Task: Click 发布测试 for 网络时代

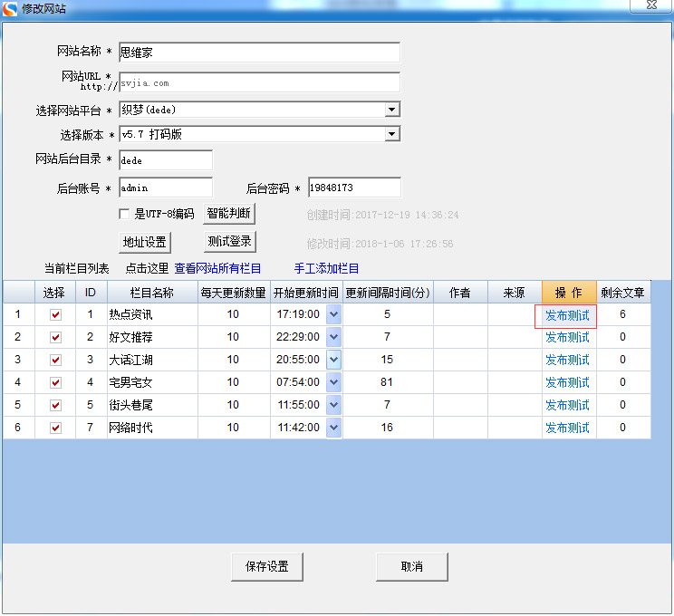Action: (x=567, y=428)
